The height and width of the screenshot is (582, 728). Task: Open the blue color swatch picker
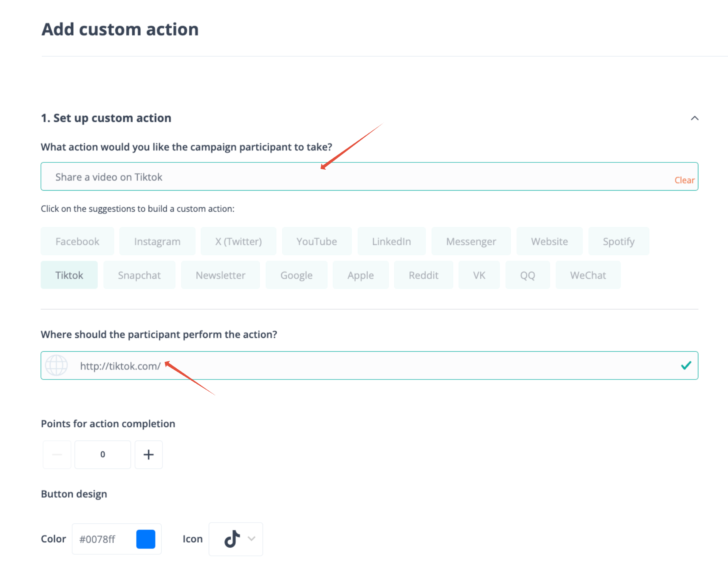[146, 539]
